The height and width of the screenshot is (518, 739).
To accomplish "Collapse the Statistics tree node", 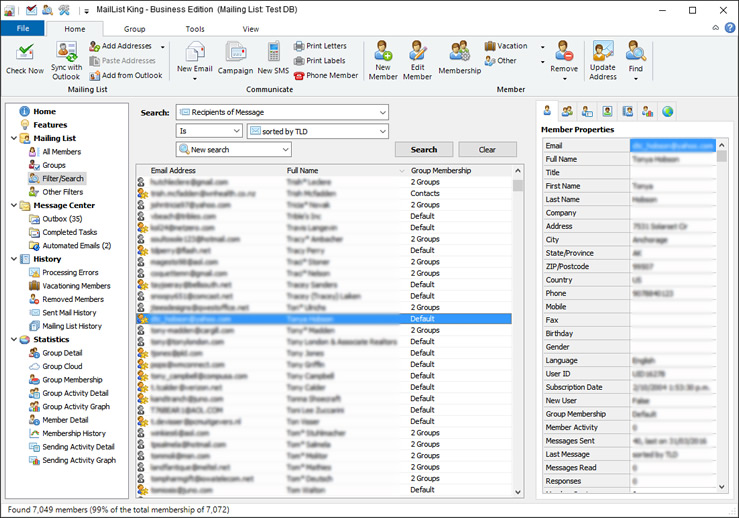I will (14, 339).
